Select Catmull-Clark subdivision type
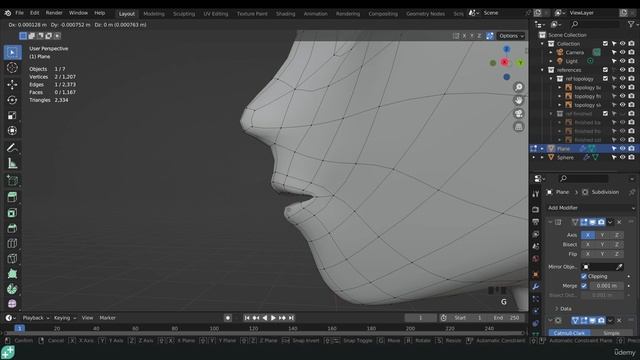Screen dimensions: 640x360 pos(569,333)
